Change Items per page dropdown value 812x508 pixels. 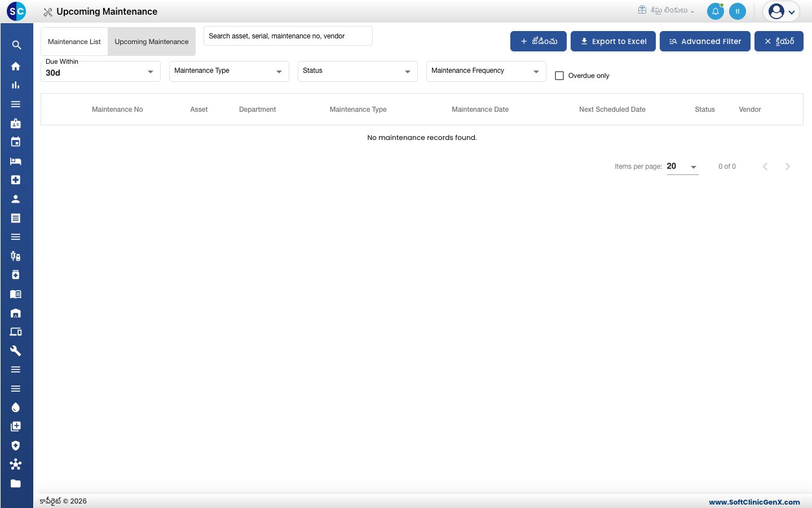tap(682, 167)
